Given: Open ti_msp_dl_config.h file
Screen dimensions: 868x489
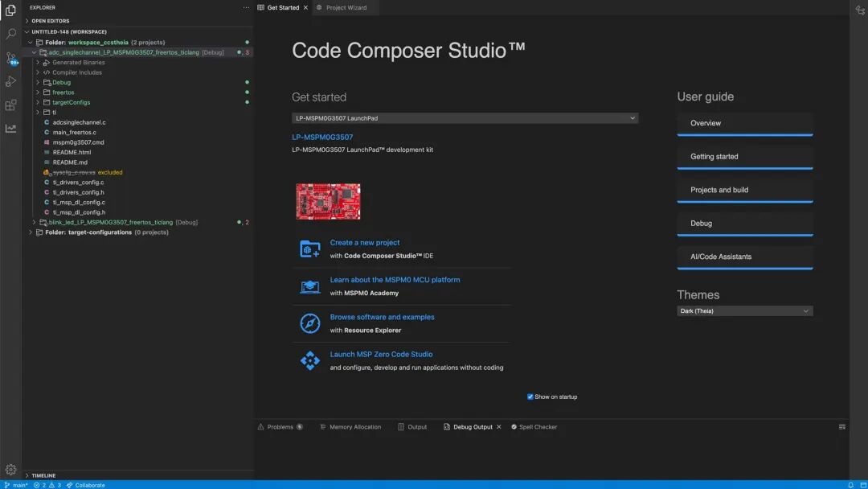Looking at the screenshot, I should (x=79, y=212).
